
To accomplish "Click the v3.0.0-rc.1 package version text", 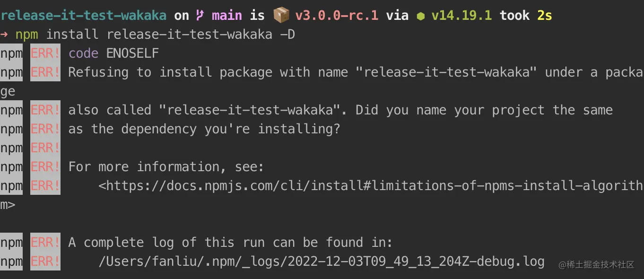I will [x=337, y=16].
